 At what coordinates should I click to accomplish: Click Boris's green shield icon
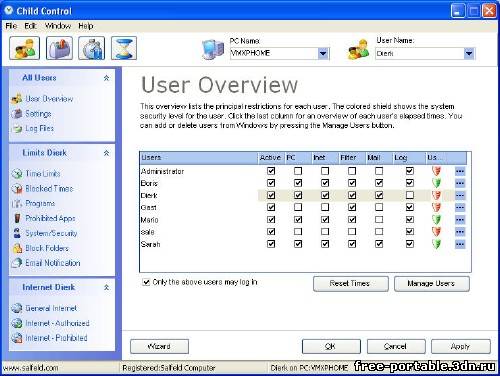pyautogui.click(x=436, y=183)
